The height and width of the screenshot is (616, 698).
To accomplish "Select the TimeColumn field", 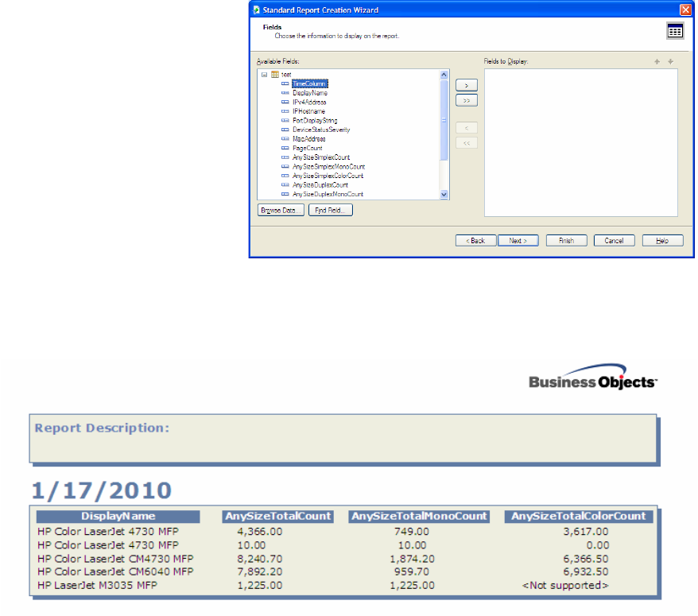I will [310, 83].
